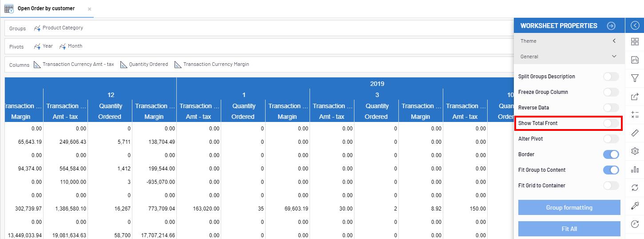Viewport: 644px width, 239px height.
Task: Close the Open Order by customer tab
Action: click(89, 9)
